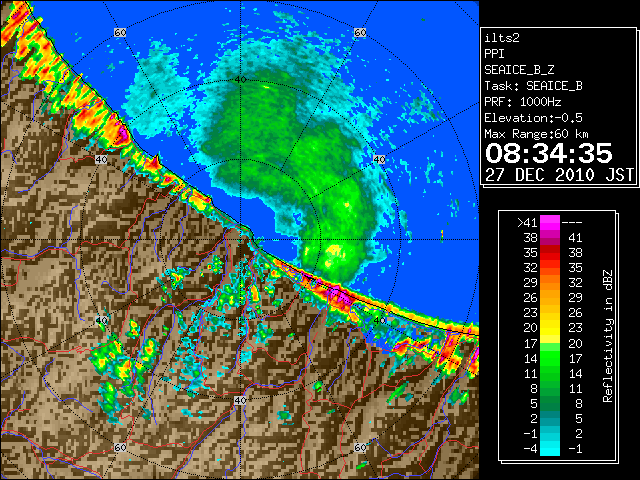The width and height of the screenshot is (640, 480).
Task: Pick the dark green swatch beside legend value 8
Action: (x=550, y=388)
